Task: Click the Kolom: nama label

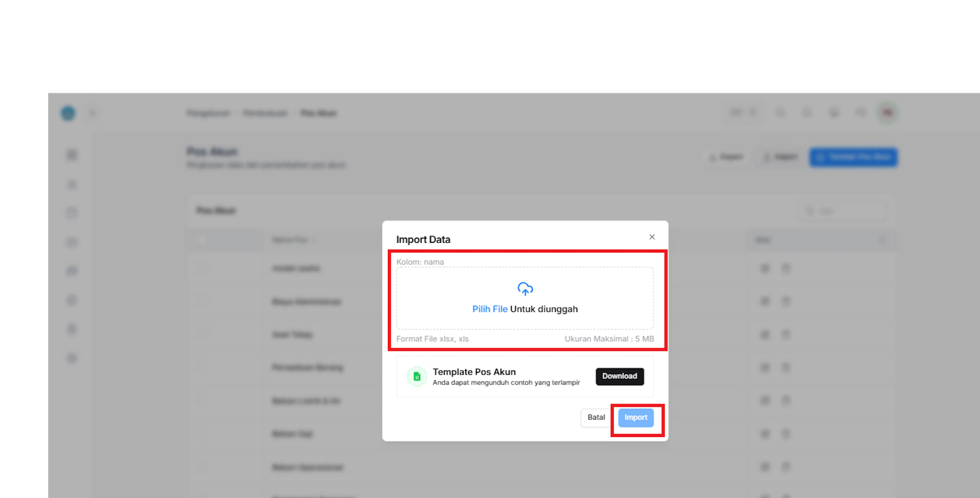Action: pos(420,262)
